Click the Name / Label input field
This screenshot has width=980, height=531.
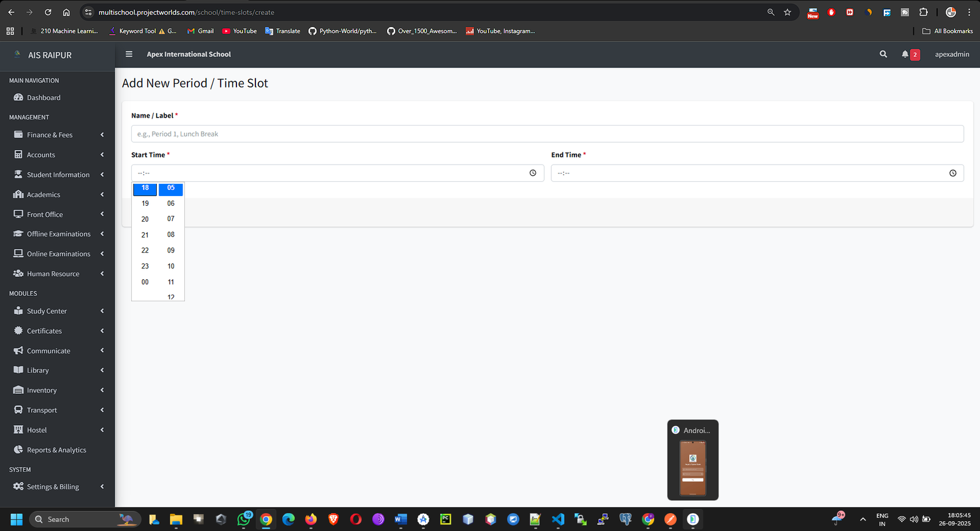click(547, 134)
